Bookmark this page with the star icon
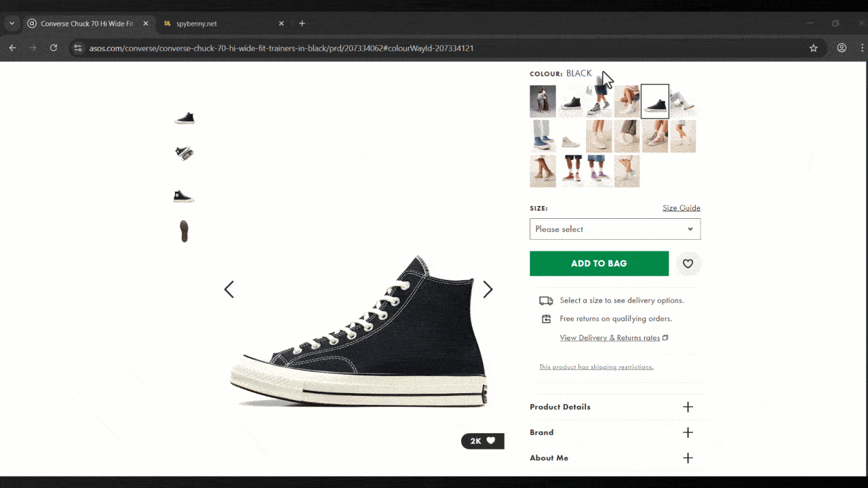 [813, 48]
